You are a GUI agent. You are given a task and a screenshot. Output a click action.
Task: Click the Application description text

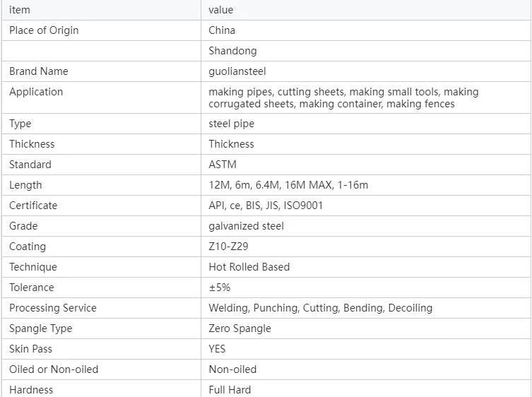click(343, 97)
